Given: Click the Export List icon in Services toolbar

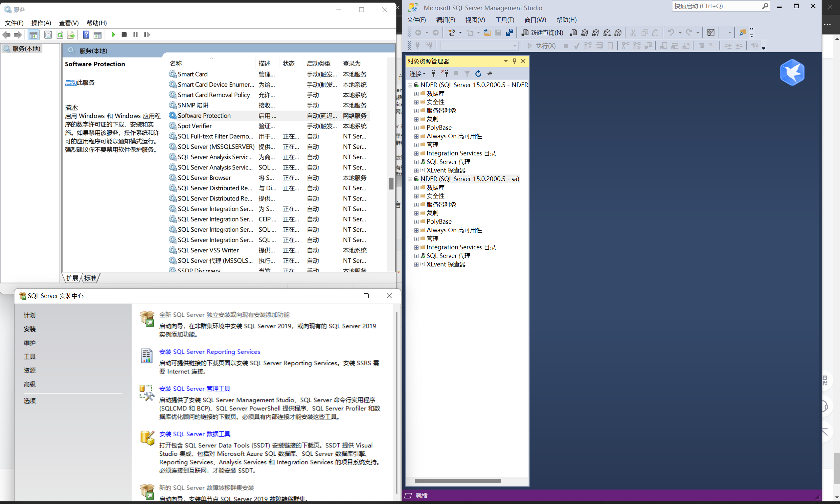Looking at the screenshot, I should click(71, 34).
